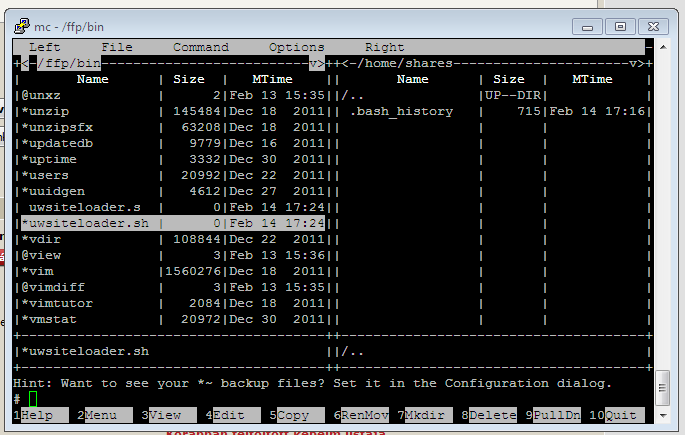Click right panel path /home/shares
The width and height of the screenshot is (685, 435).
(x=405, y=63)
